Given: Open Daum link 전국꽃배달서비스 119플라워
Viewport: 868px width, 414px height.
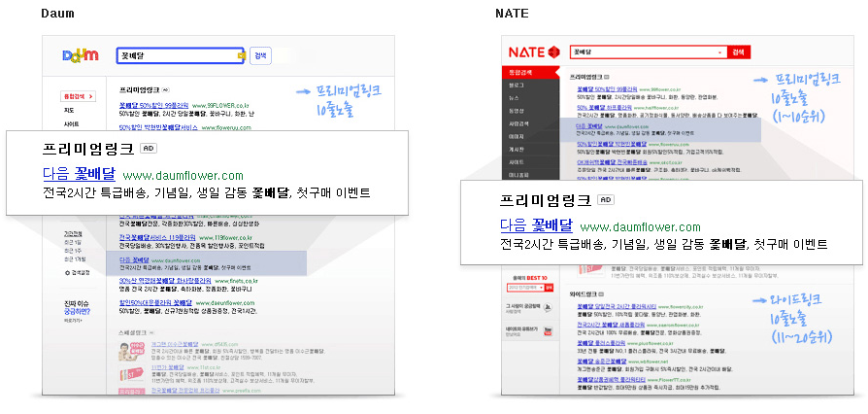Looking at the screenshot, I should 157,237.
